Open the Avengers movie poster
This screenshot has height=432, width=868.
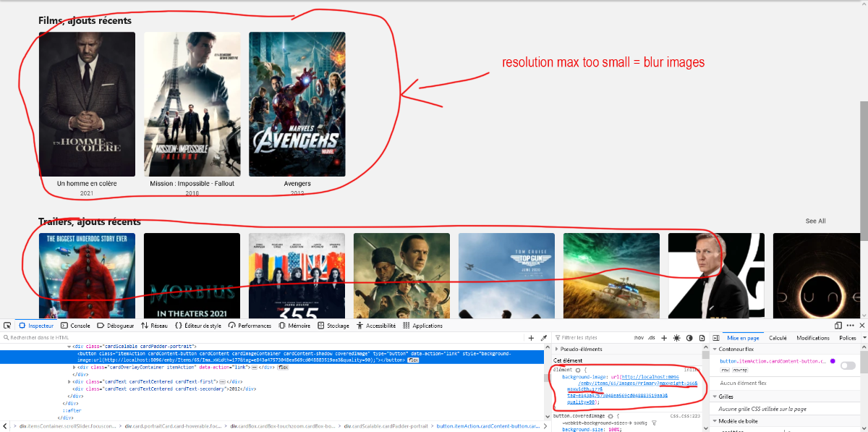[x=297, y=104]
